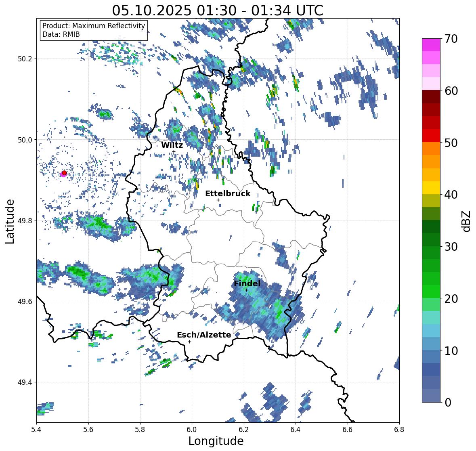Viewport: 476px width, 451px height.
Task: Click the 'Data: RMIB' text
Action: 61,34
